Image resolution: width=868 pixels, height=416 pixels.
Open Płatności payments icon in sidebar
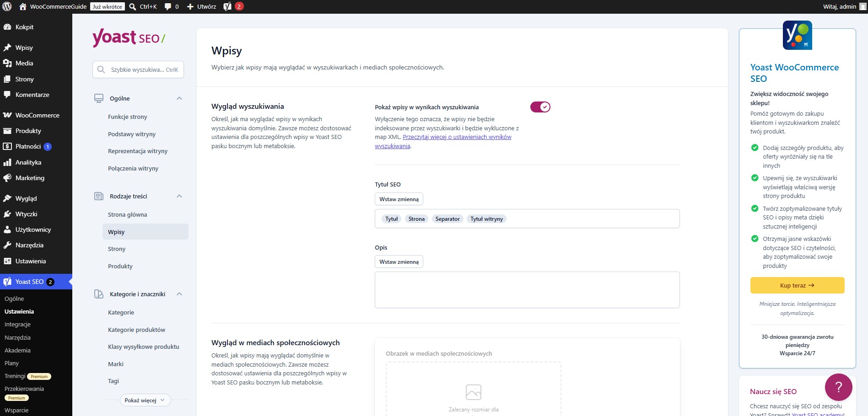coord(7,146)
